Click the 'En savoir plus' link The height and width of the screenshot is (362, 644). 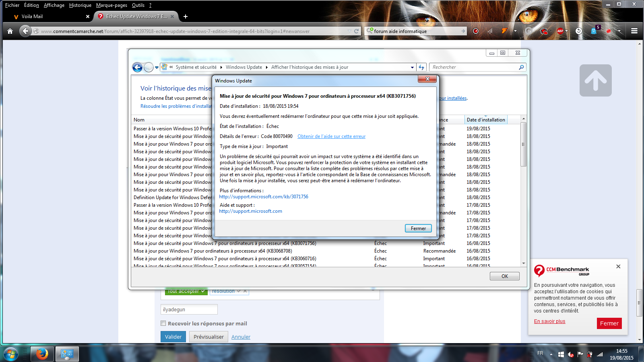[550, 321]
